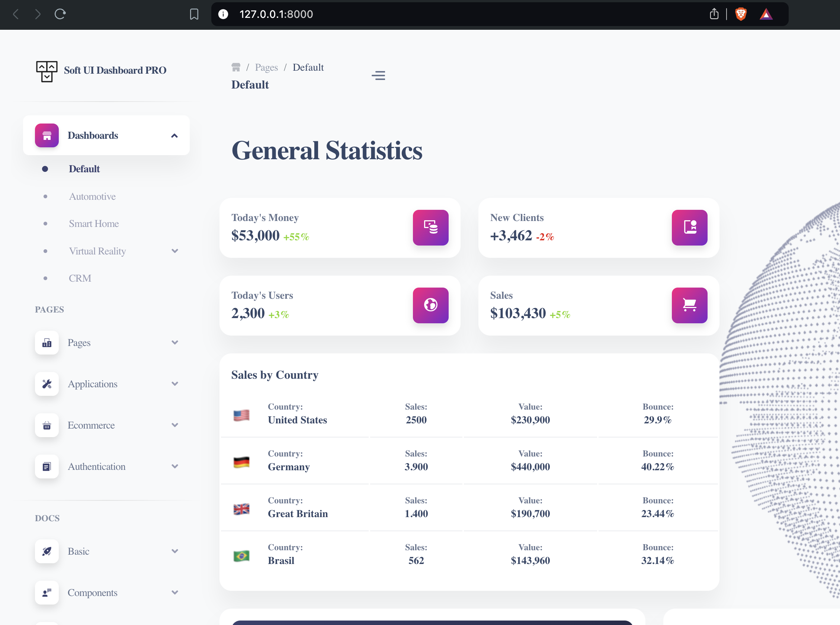This screenshot has height=625, width=840.
Task: Click the Authentication document icon
Action: (47, 467)
